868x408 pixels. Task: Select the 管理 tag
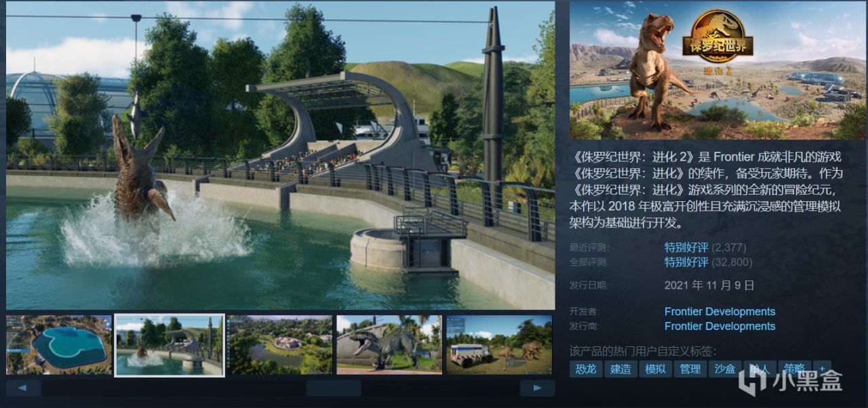(690, 369)
